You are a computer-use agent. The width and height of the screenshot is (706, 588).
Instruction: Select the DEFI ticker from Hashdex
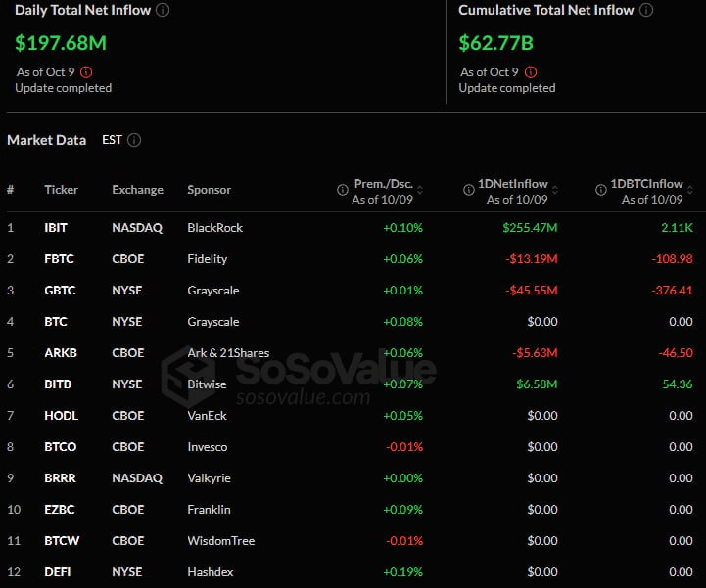(58, 572)
